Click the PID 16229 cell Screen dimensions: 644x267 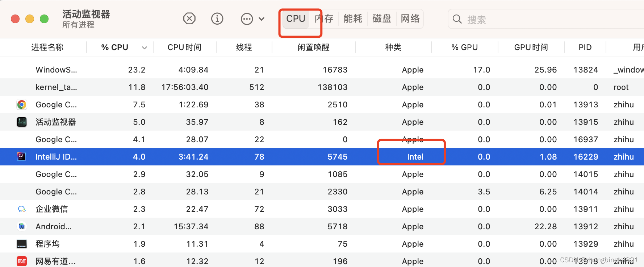pos(586,157)
